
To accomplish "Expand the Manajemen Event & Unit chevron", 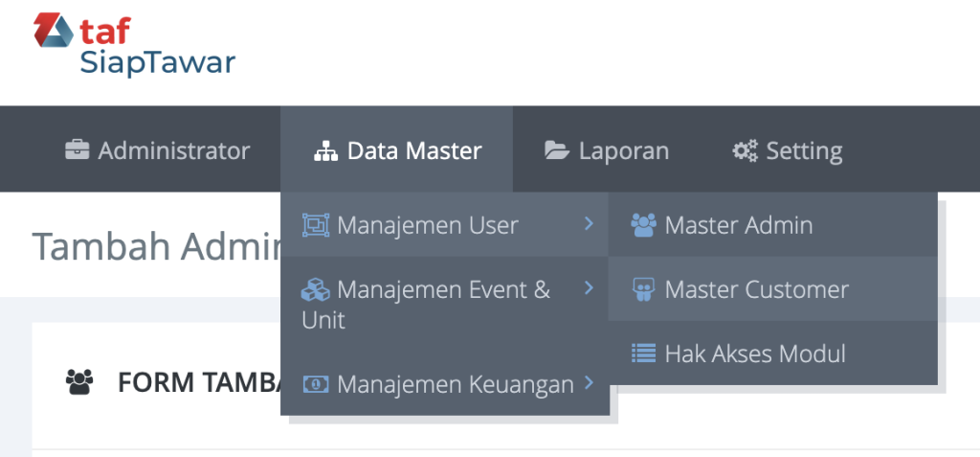I will tap(589, 287).
